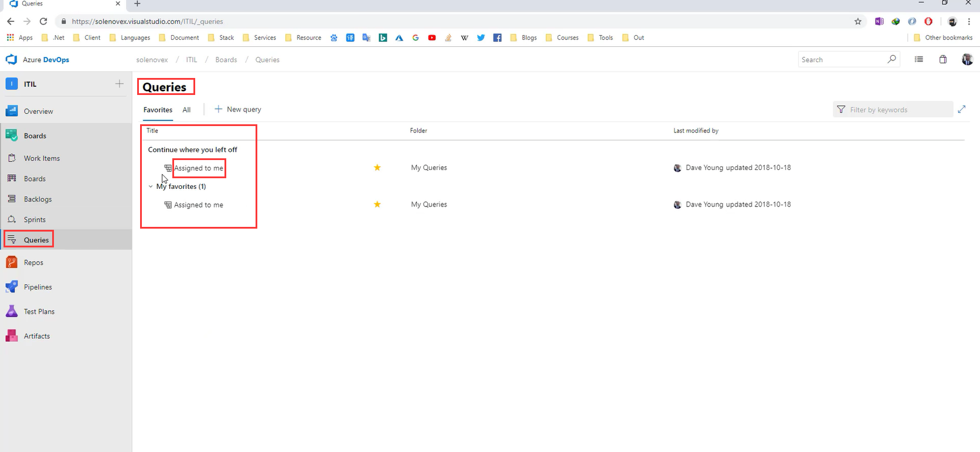Open the Boards breadcrumb link
Image resolution: width=980 pixels, height=452 pixels.
[x=226, y=60]
